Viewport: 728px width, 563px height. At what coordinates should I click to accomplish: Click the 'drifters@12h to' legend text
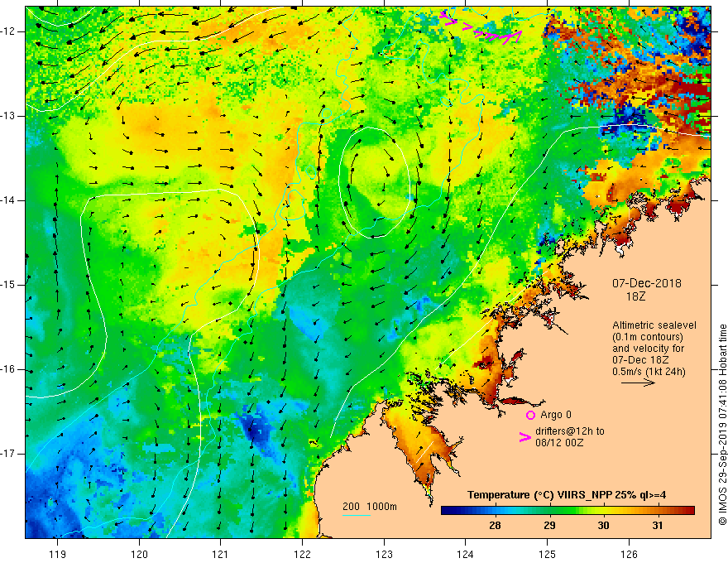(570, 431)
